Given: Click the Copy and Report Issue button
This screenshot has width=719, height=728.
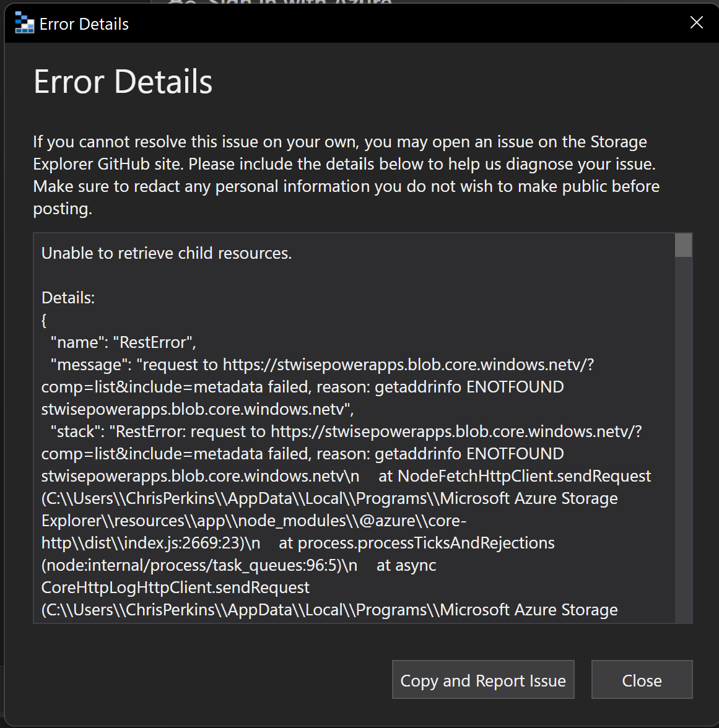Looking at the screenshot, I should click(x=482, y=680).
